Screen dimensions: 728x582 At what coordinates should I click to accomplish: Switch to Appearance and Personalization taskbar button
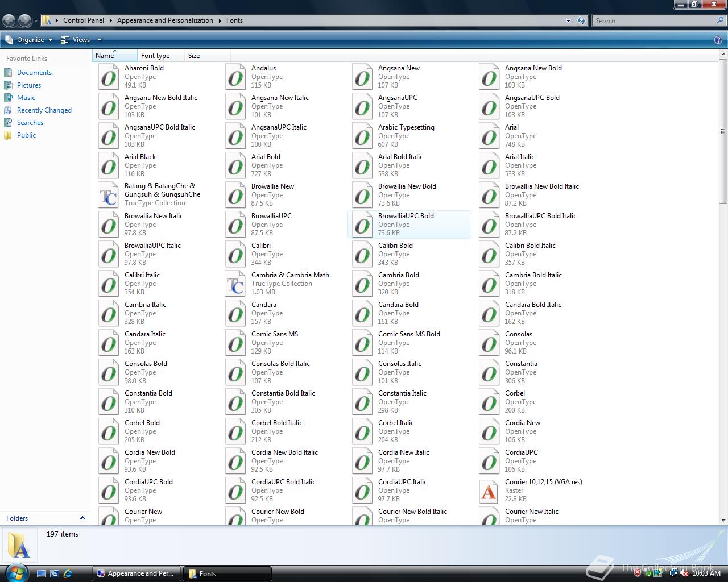pos(136,573)
